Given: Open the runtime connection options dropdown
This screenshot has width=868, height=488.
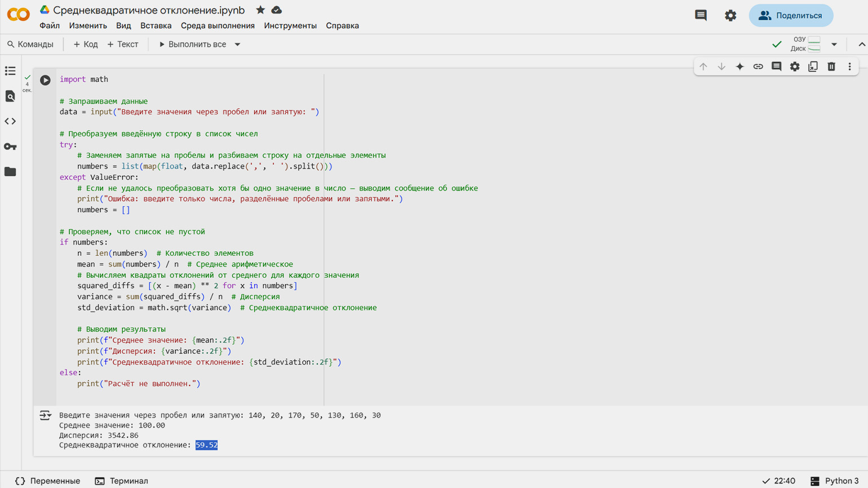Looking at the screenshot, I should [834, 44].
